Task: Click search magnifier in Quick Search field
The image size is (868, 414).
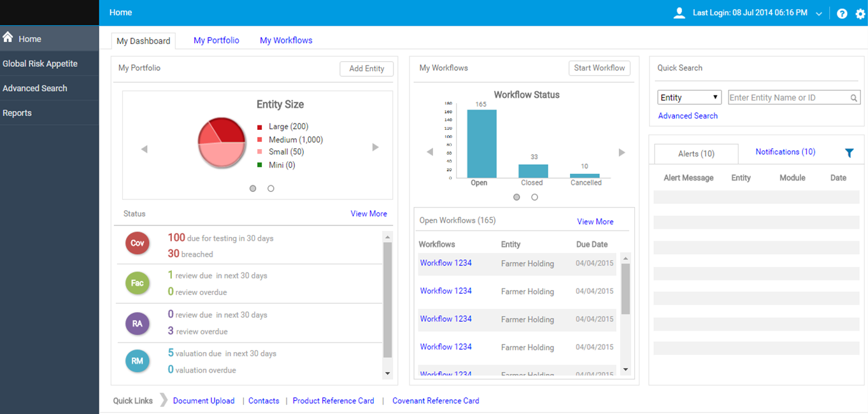Action: 853,98
